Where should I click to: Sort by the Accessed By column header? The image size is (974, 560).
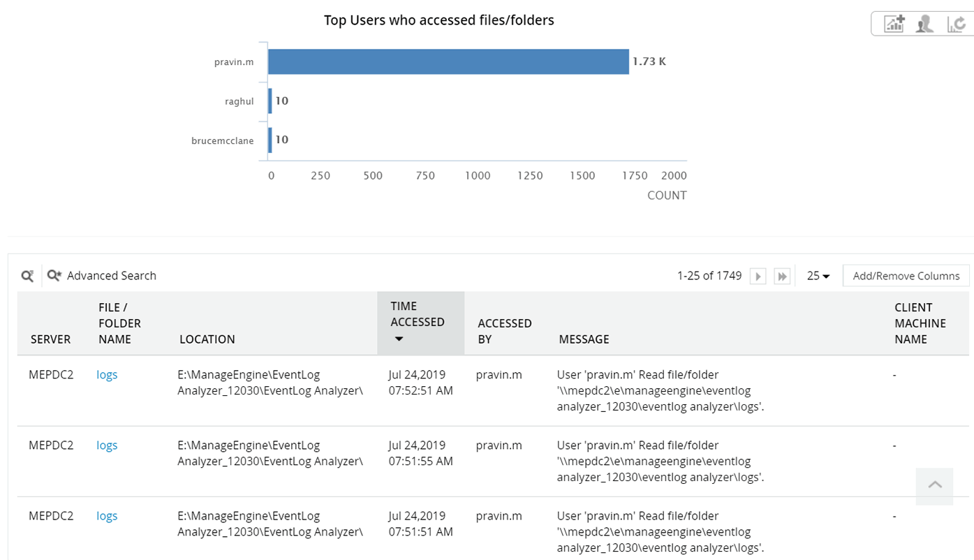(504, 331)
